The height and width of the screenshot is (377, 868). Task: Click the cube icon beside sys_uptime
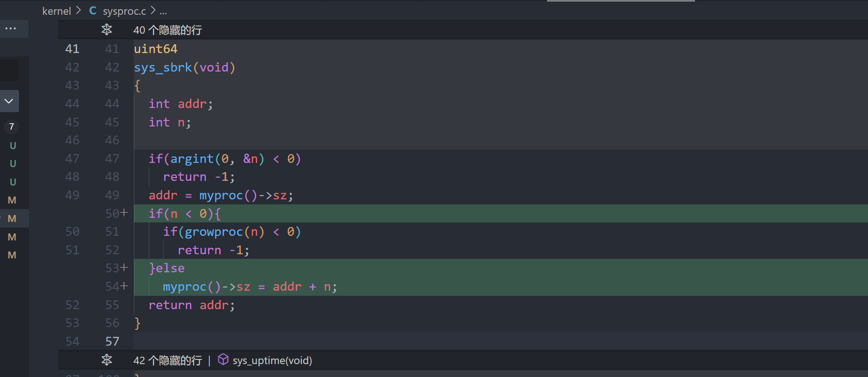[x=223, y=359]
